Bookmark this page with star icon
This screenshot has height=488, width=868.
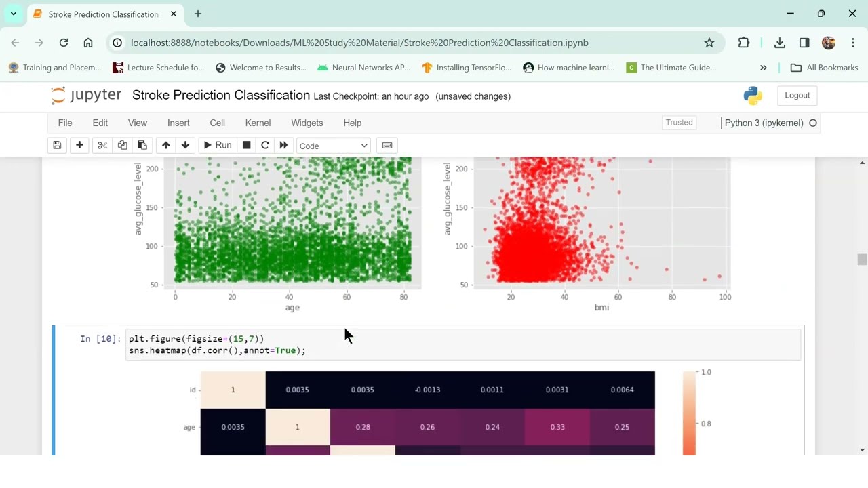(709, 43)
